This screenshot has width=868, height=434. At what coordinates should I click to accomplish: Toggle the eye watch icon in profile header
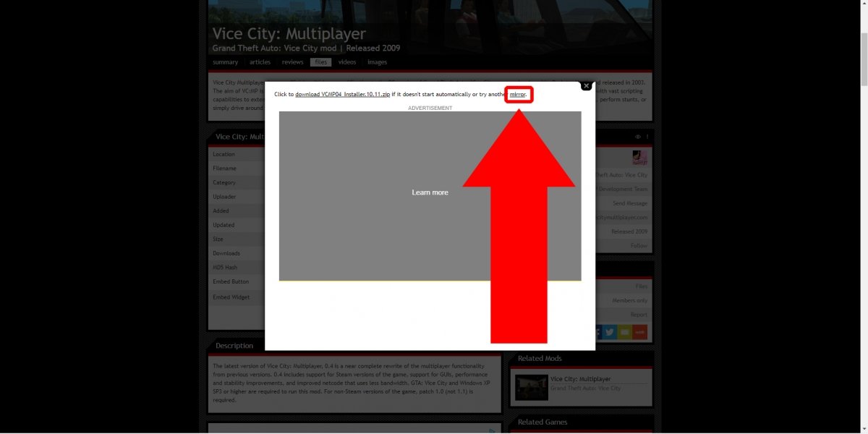(x=638, y=137)
